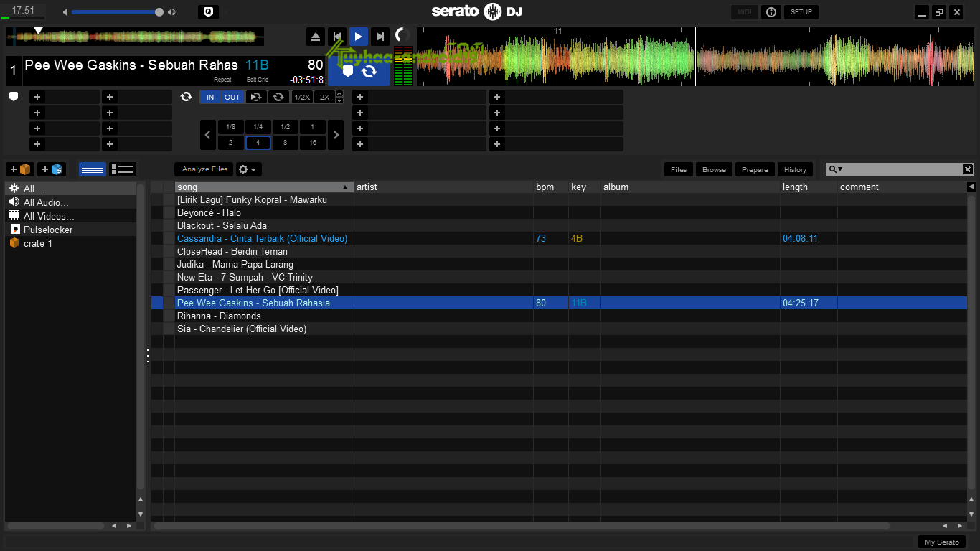Toggle the loop on/off icon before 1/2X

[278, 97]
